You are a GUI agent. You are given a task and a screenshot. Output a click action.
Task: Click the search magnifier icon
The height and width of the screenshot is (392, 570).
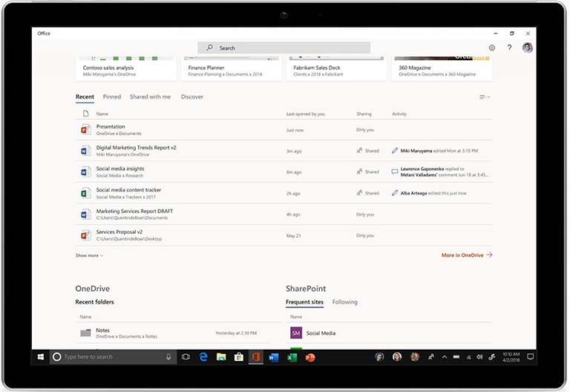pyautogui.click(x=210, y=48)
